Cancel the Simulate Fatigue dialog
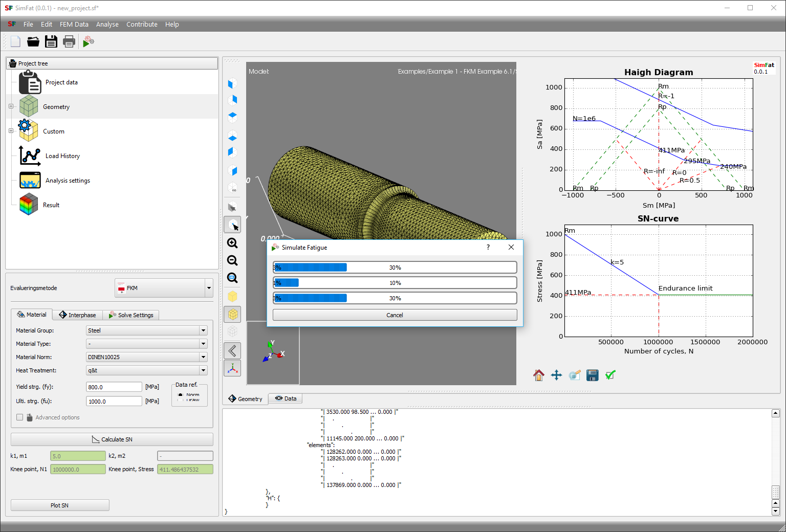This screenshot has height=532, width=786. click(395, 315)
